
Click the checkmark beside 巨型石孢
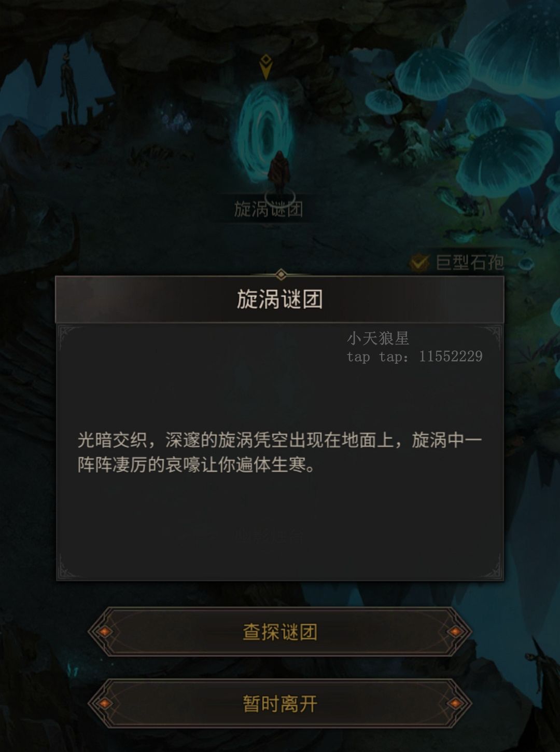pyautogui.click(x=419, y=263)
